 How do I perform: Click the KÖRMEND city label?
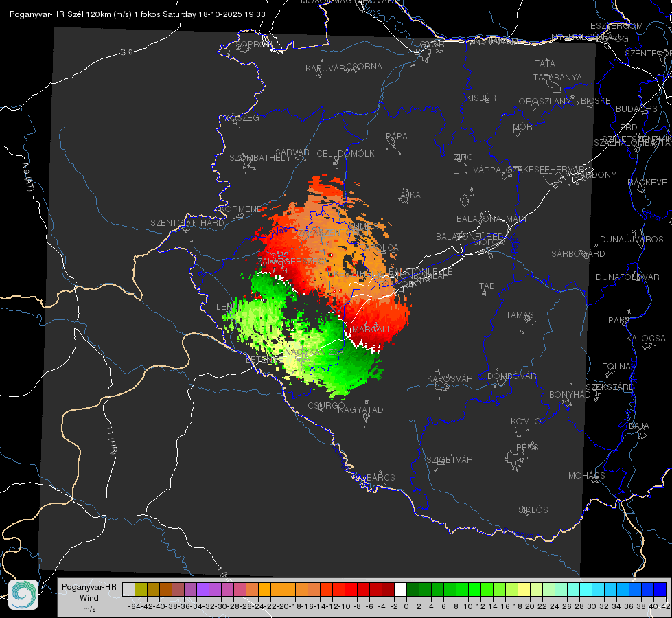(x=241, y=209)
